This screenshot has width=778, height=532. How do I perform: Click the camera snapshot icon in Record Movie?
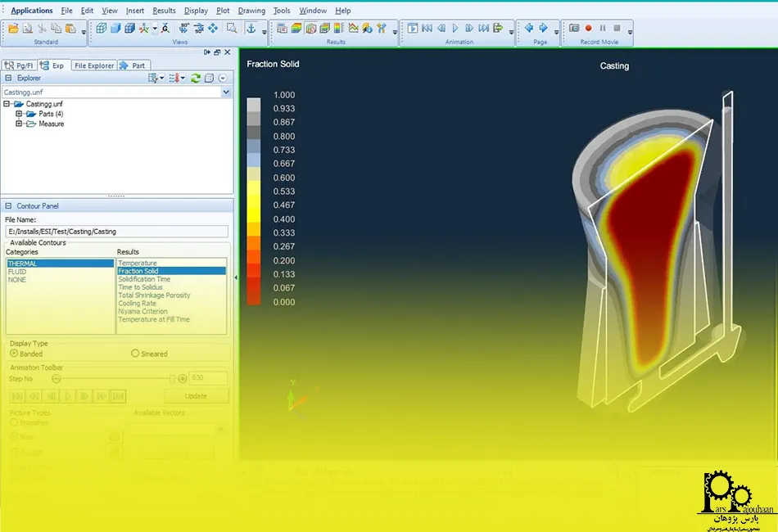click(574, 29)
